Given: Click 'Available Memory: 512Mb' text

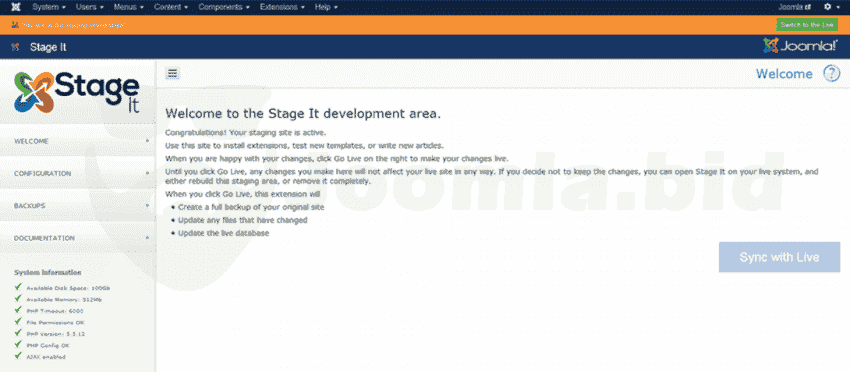Looking at the screenshot, I should coord(64,299).
